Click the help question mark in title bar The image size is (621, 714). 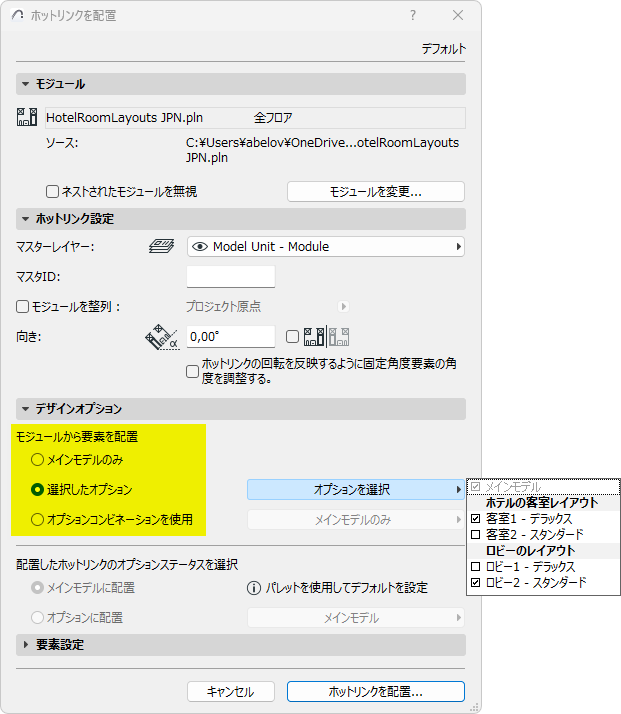412,15
